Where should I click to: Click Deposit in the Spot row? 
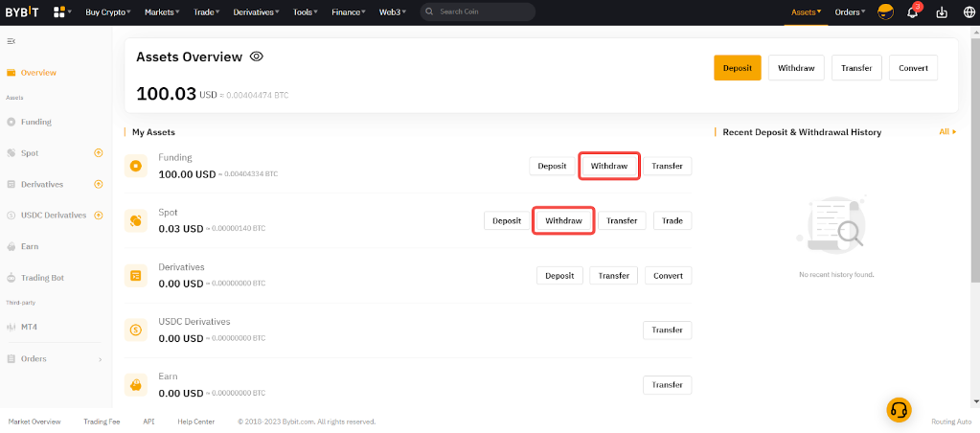pos(507,220)
